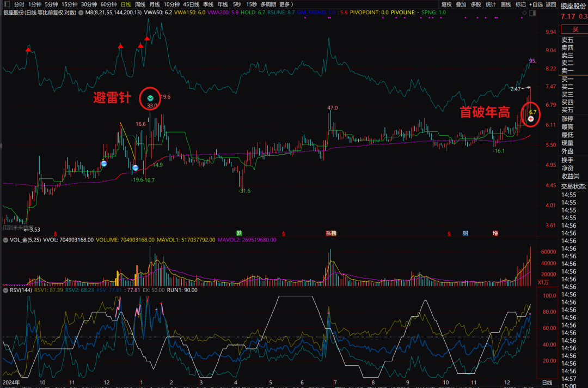This screenshot has height=388, width=588.
Task: Click the 日线 label at bottom right
Action: click(x=547, y=383)
